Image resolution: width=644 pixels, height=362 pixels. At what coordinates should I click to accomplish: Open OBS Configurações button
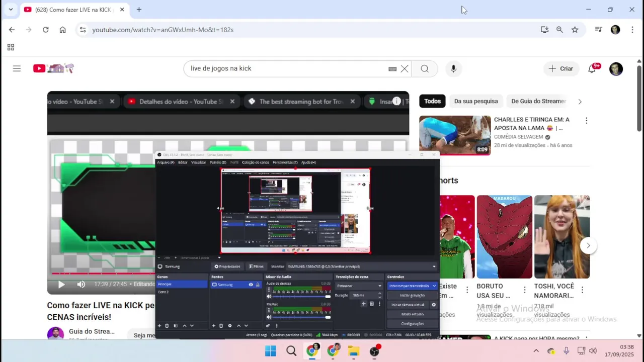(412, 324)
